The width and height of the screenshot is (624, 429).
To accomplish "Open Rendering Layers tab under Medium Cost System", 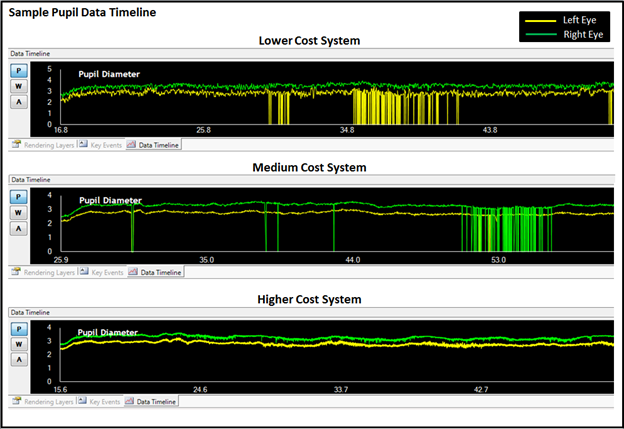I will pyautogui.click(x=43, y=272).
